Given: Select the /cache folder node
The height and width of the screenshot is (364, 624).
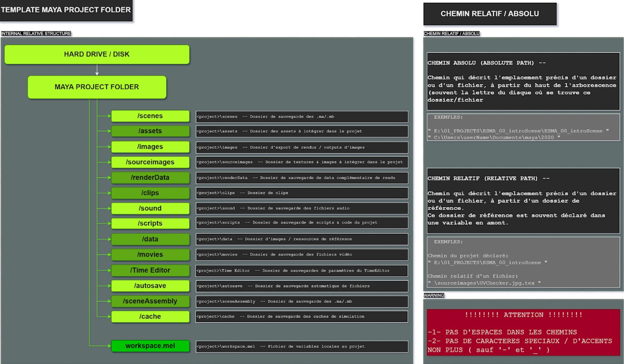Looking at the screenshot, I should (x=150, y=316).
